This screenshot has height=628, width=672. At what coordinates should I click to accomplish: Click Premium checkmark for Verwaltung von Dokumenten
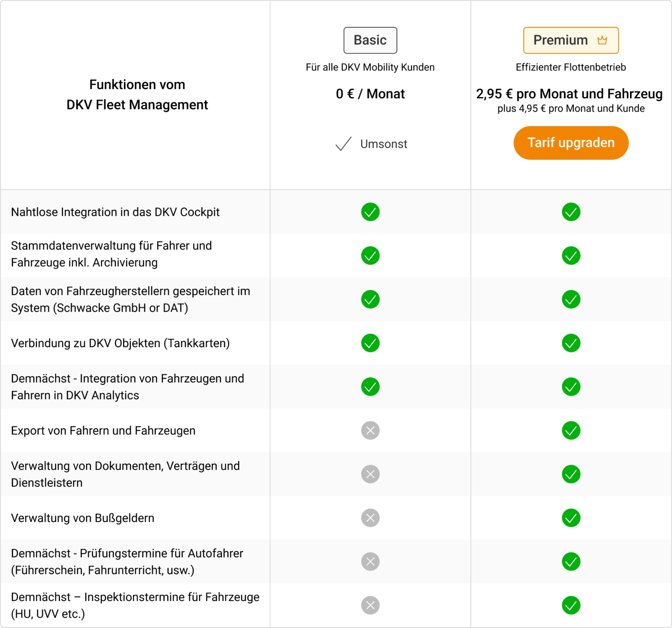571,474
